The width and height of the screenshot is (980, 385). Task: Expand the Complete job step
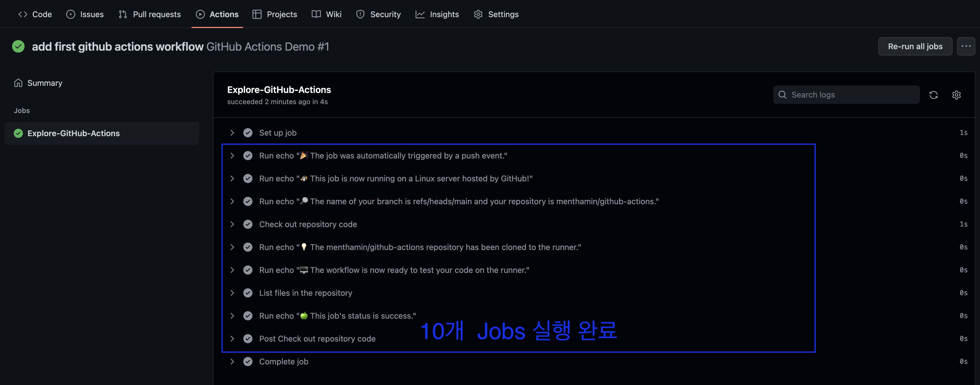point(232,362)
